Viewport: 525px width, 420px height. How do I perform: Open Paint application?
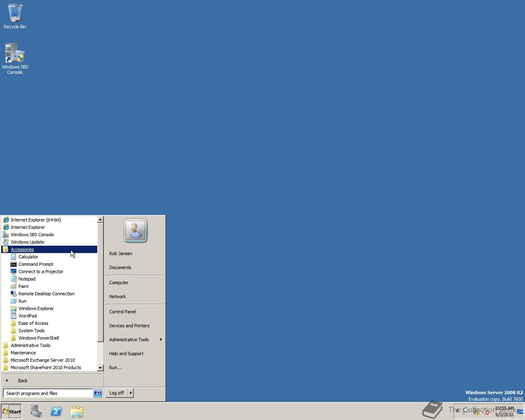pos(49,286)
